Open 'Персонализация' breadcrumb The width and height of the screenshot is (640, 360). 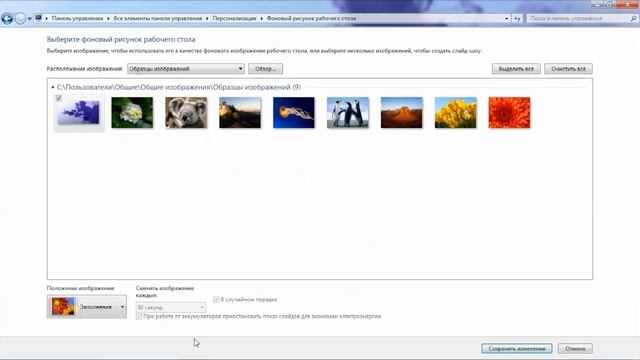[234, 18]
